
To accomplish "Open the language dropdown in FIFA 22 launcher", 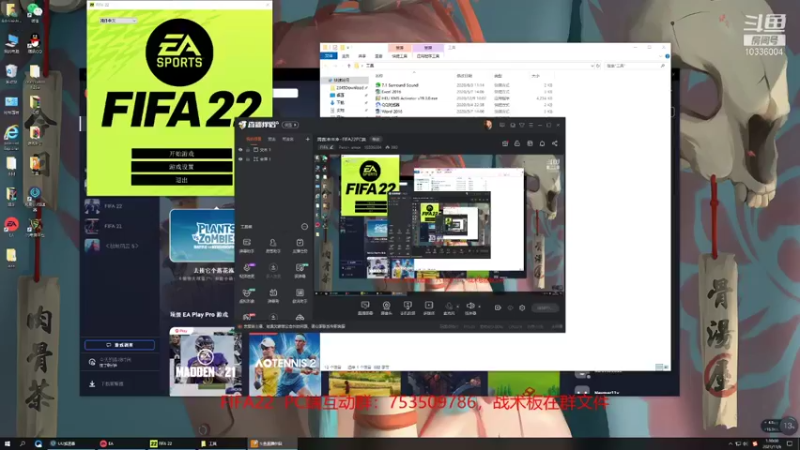I will point(118,21).
